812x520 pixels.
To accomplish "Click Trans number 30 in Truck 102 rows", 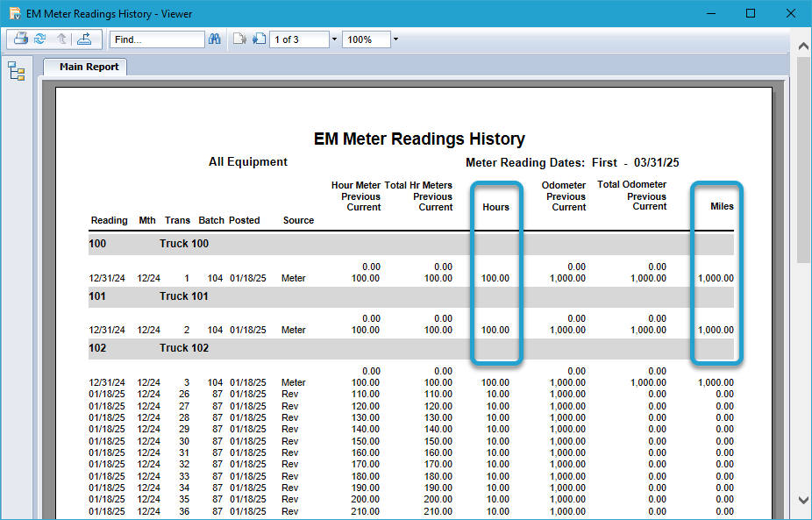I will coord(184,441).
